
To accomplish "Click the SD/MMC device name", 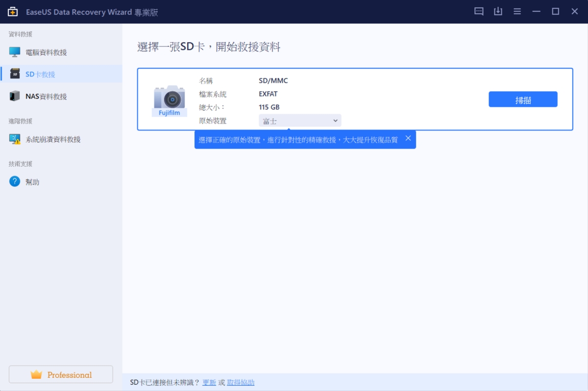I will tap(273, 80).
